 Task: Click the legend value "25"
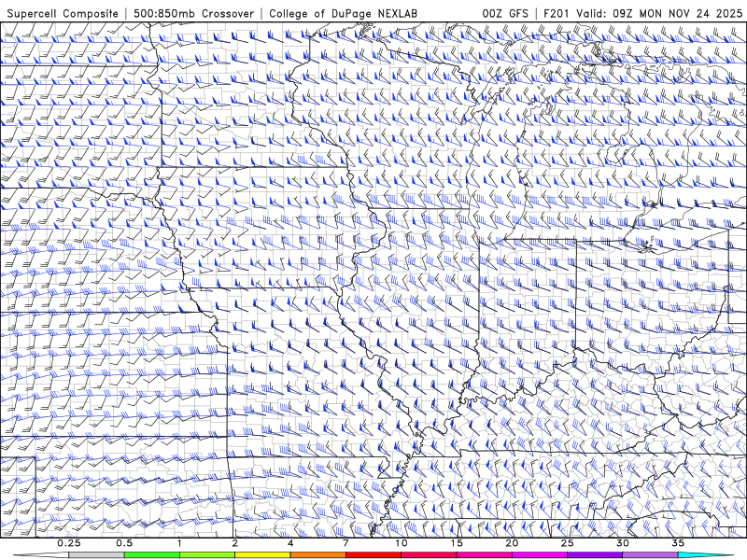pyautogui.click(x=567, y=543)
